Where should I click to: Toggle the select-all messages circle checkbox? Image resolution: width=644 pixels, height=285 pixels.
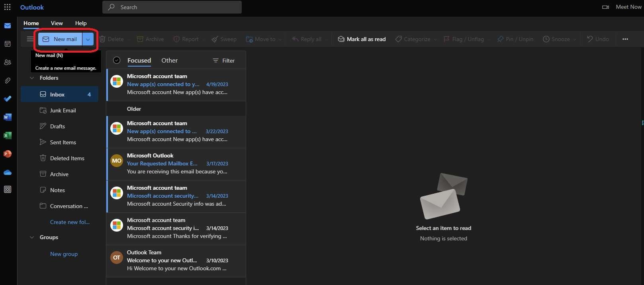click(x=117, y=60)
